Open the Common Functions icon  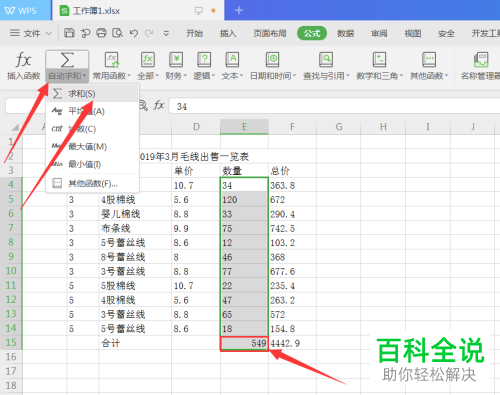(x=111, y=60)
